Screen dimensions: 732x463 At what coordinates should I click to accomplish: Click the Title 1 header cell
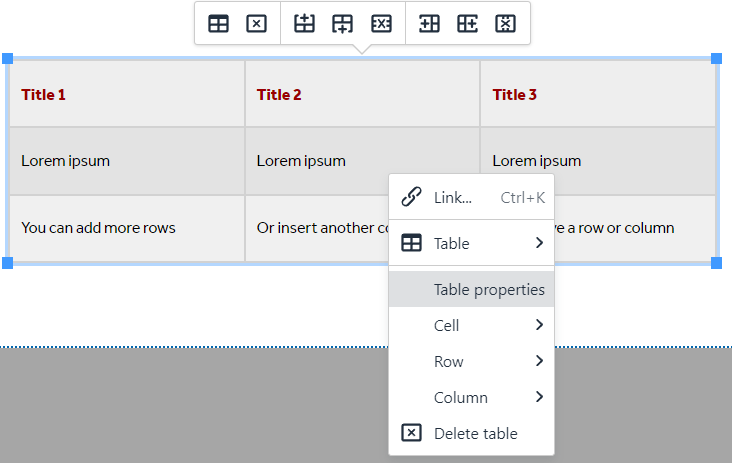[x=126, y=95]
